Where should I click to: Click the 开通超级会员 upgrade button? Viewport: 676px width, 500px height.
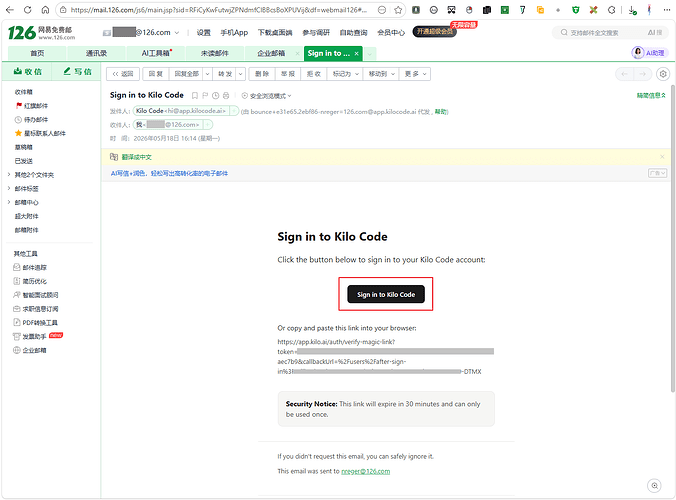434,31
